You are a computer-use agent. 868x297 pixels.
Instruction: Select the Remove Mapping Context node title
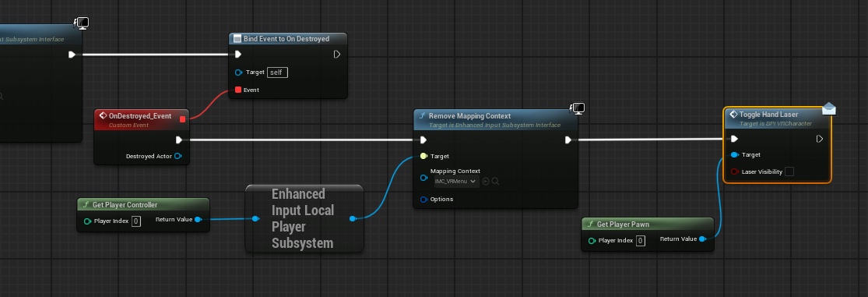coord(469,116)
